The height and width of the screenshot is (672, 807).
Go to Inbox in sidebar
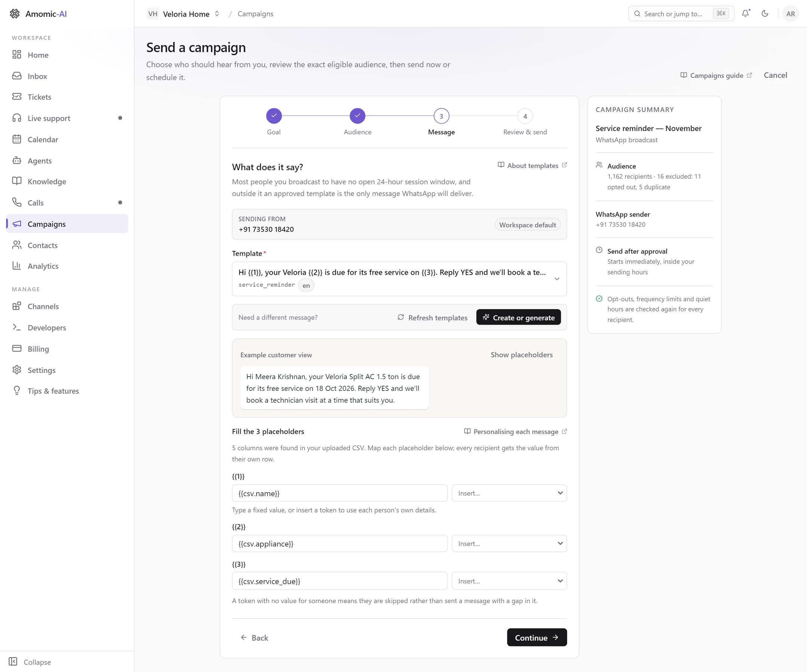[67, 76]
